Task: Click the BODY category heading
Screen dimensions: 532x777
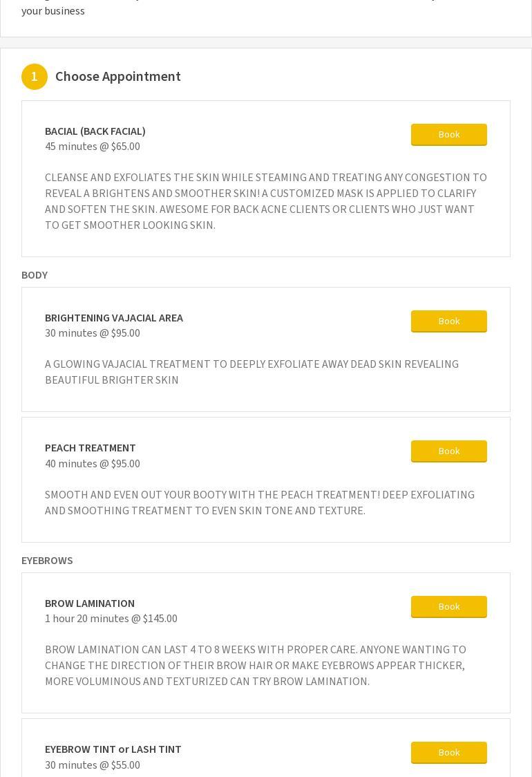Action: coord(35,275)
